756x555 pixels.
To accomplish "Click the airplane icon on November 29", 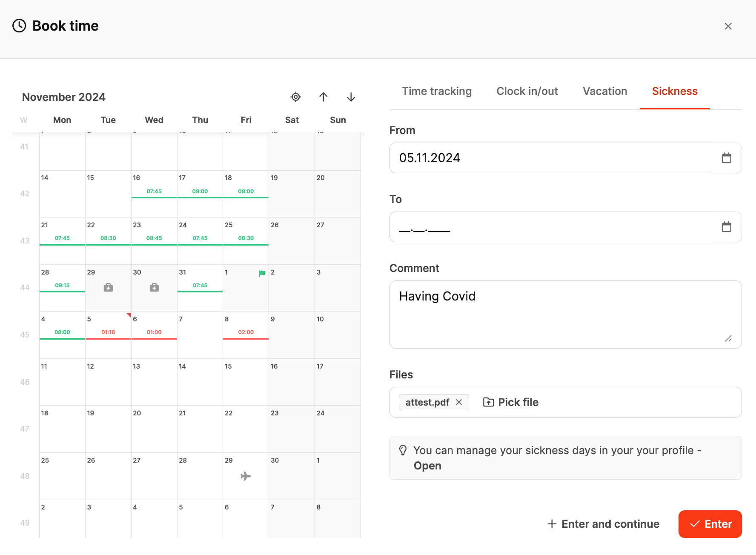I will pos(246,476).
